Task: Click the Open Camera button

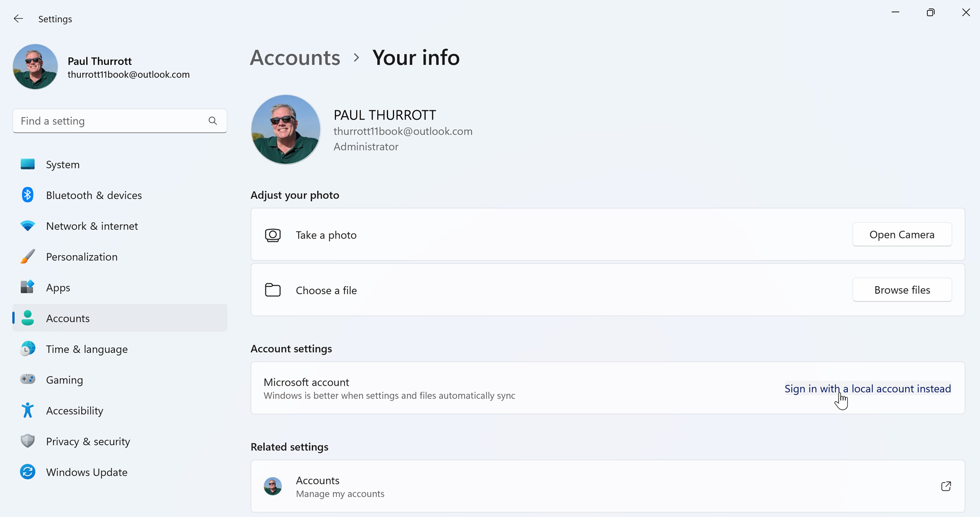Action: 902,234
